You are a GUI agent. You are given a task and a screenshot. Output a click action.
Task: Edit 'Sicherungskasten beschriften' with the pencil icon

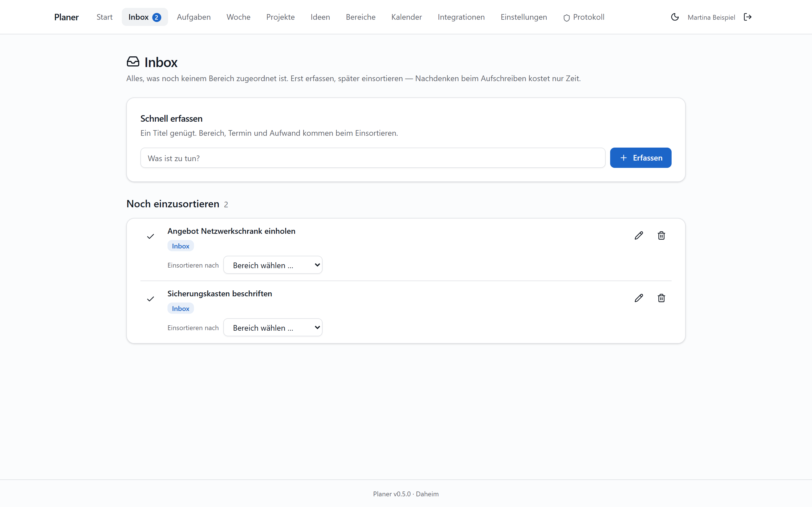coord(639,298)
